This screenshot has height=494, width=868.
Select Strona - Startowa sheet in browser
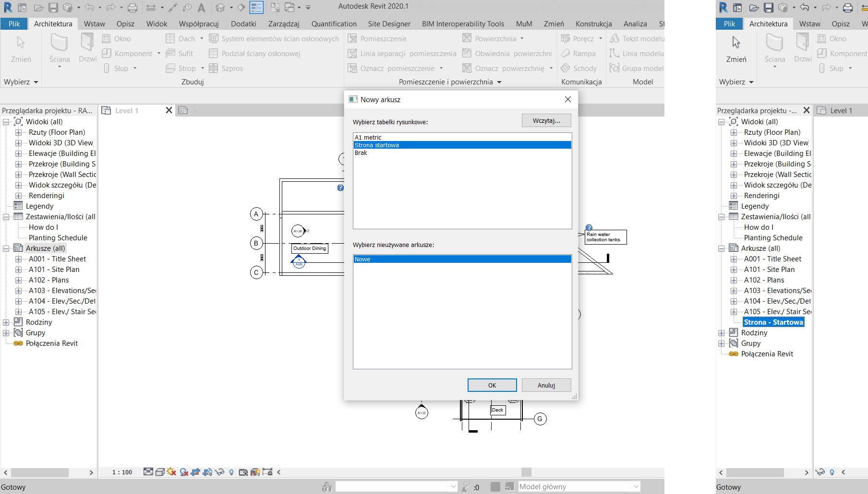[773, 322]
